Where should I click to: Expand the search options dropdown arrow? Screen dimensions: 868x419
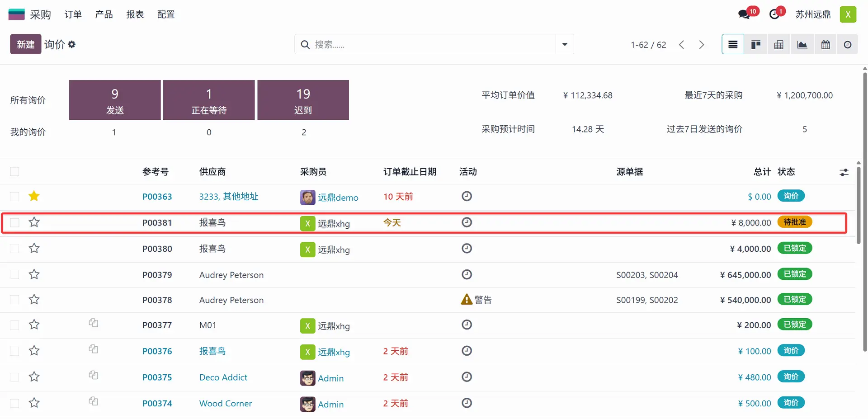coord(565,44)
